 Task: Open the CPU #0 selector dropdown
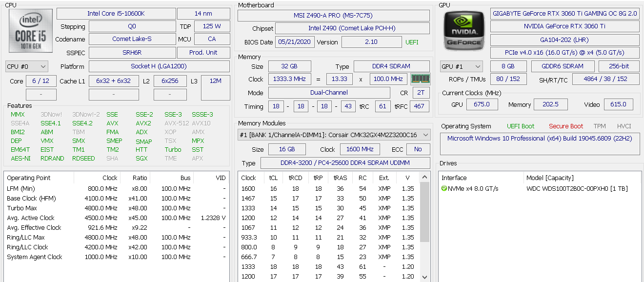27,66
